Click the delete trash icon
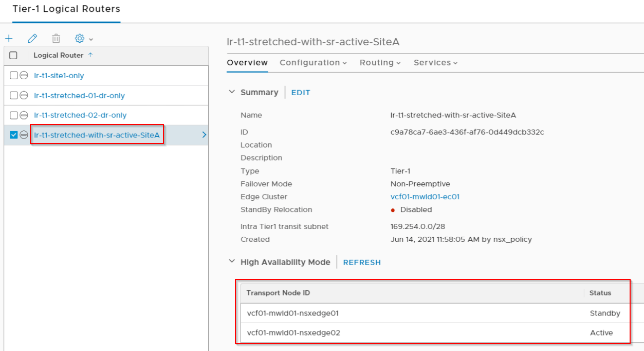644x351 pixels. point(56,39)
